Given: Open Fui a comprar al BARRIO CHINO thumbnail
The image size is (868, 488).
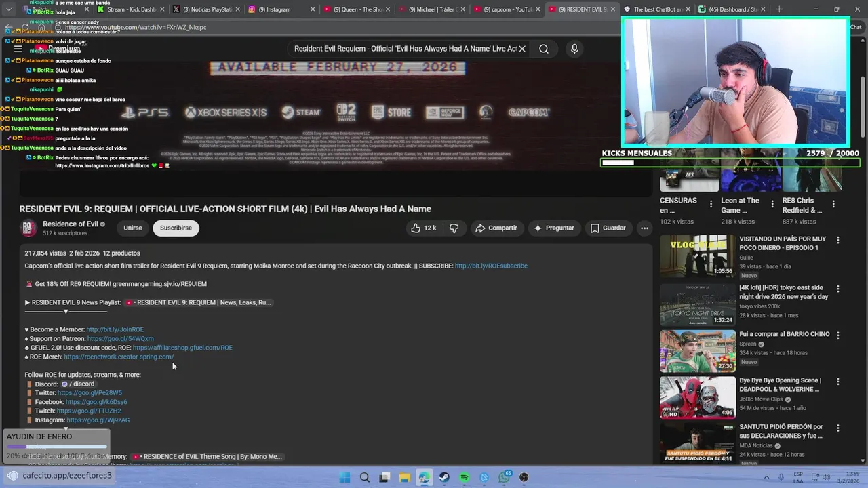Looking at the screenshot, I should (698, 351).
